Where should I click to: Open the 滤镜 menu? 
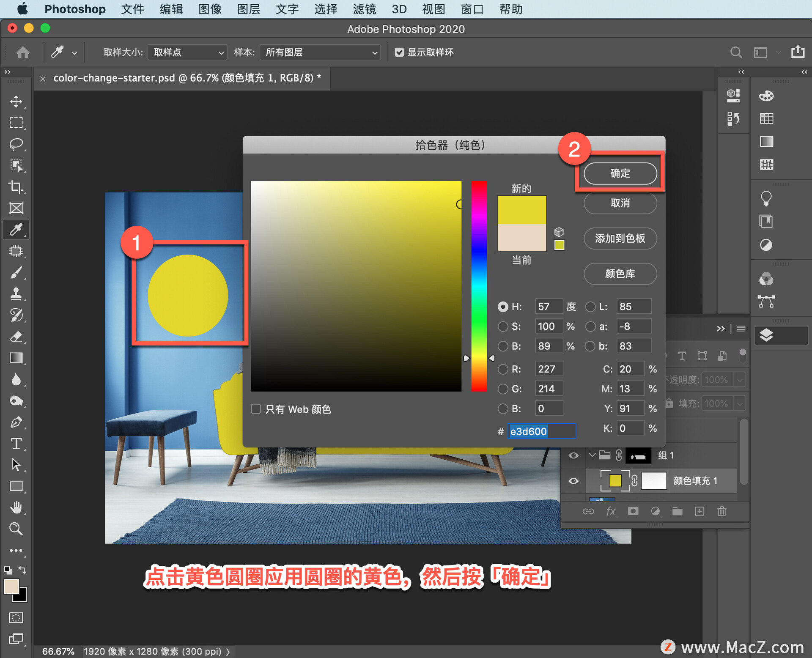point(365,9)
